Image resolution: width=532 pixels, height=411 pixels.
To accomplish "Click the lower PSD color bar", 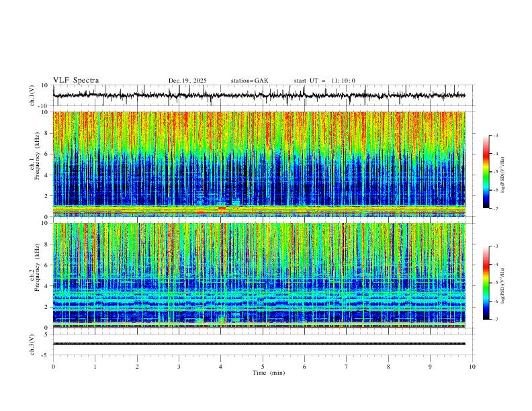I will 486,283.
